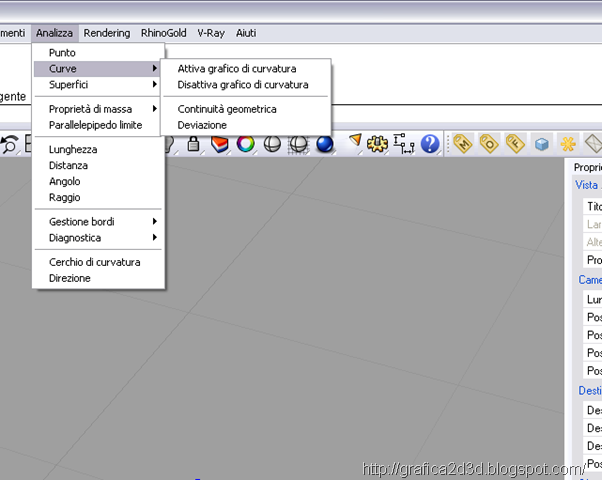Open the color wheel icon

pyautogui.click(x=245, y=144)
